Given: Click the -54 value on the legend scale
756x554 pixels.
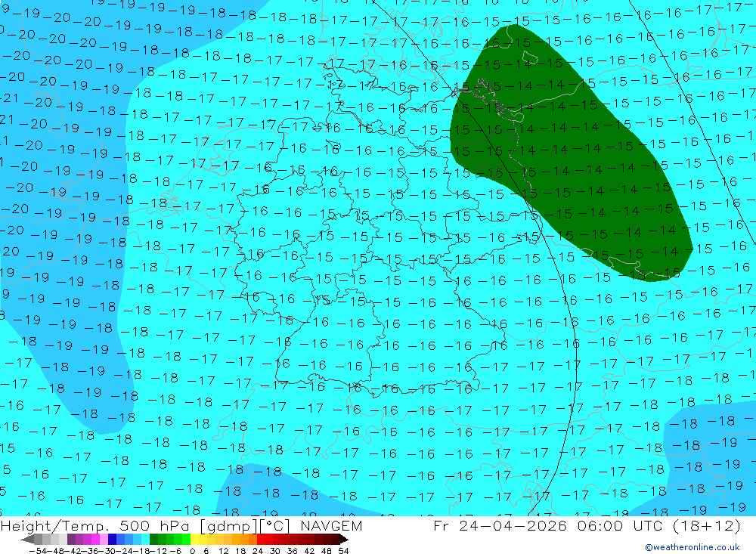Looking at the screenshot, I should click(39, 551).
